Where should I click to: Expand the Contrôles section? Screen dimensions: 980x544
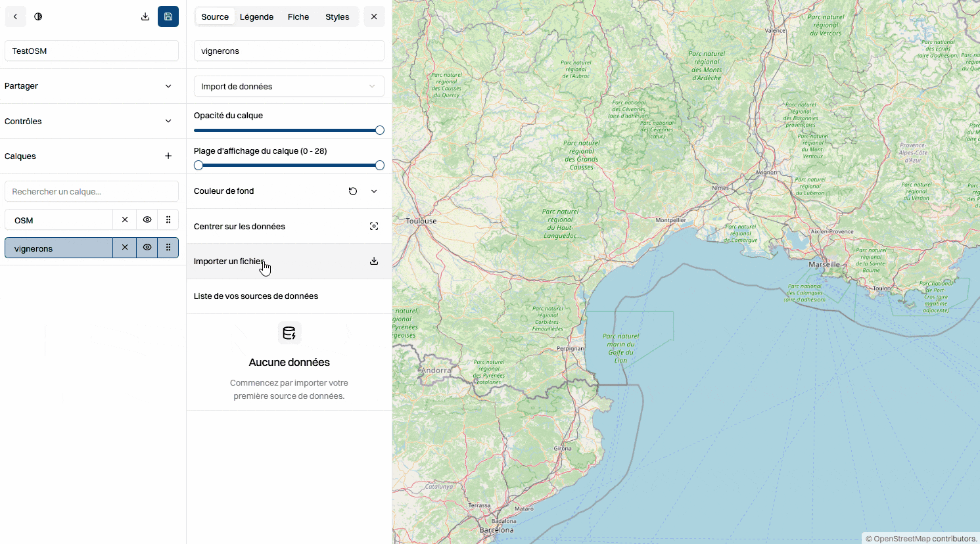(x=168, y=121)
